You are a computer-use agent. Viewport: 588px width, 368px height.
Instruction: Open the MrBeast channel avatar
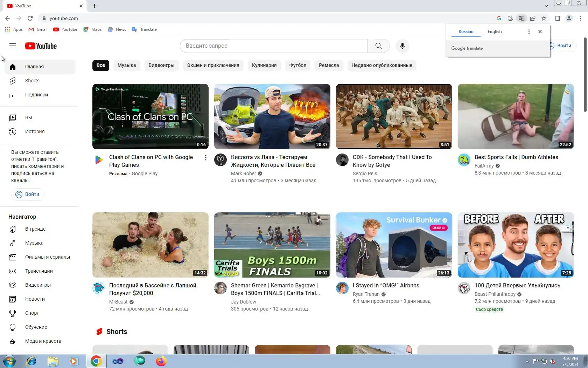point(99,288)
